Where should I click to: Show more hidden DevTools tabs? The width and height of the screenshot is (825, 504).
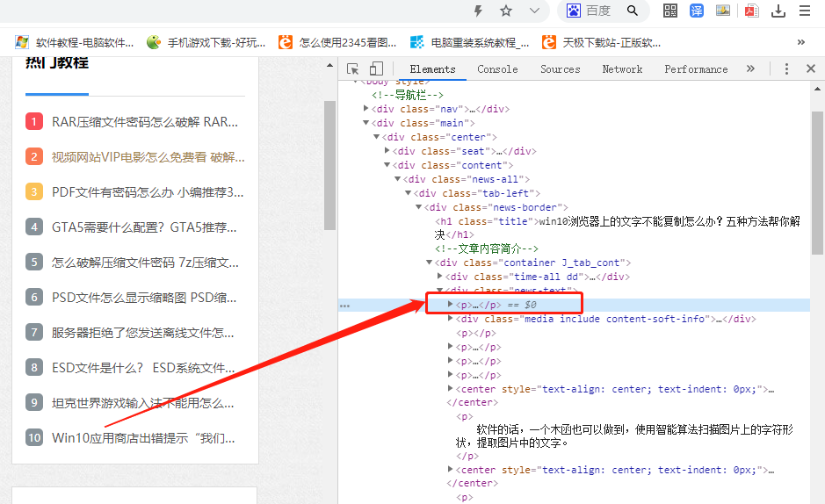750,69
